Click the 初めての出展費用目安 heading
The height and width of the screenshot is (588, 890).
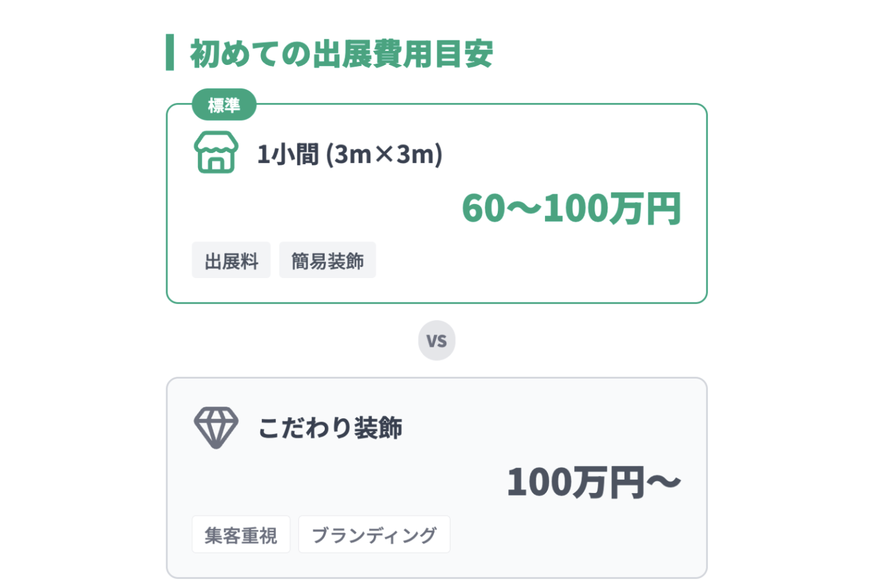click(x=341, y=54)
